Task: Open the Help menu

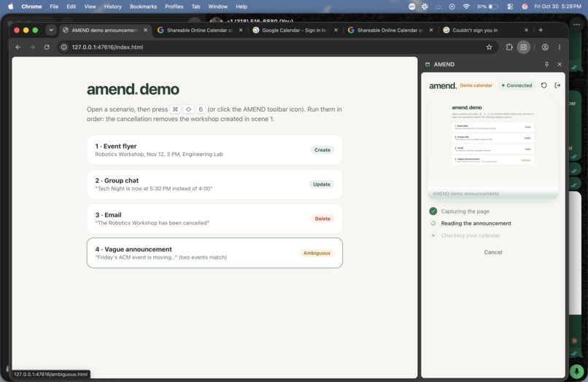Action: (x=241, y=7)
